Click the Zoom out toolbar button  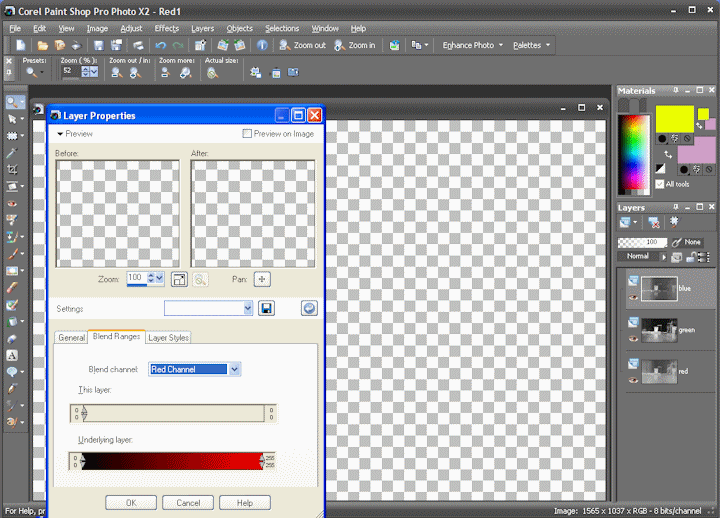coord(302,45)
